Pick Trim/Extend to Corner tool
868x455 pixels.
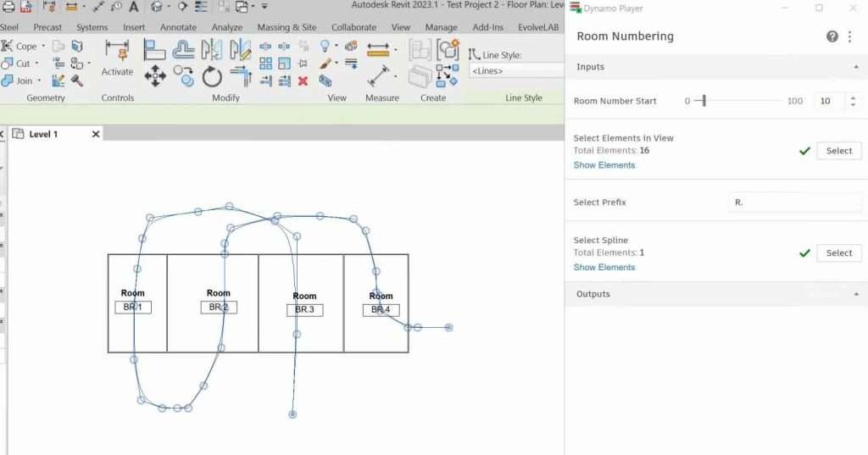tap(241, 76)
